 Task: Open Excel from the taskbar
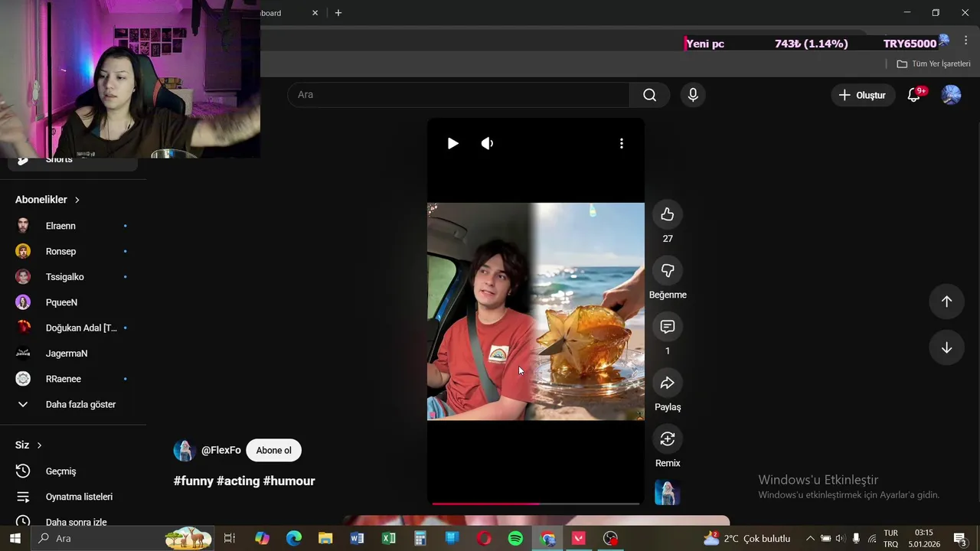[x=388, y=538]
